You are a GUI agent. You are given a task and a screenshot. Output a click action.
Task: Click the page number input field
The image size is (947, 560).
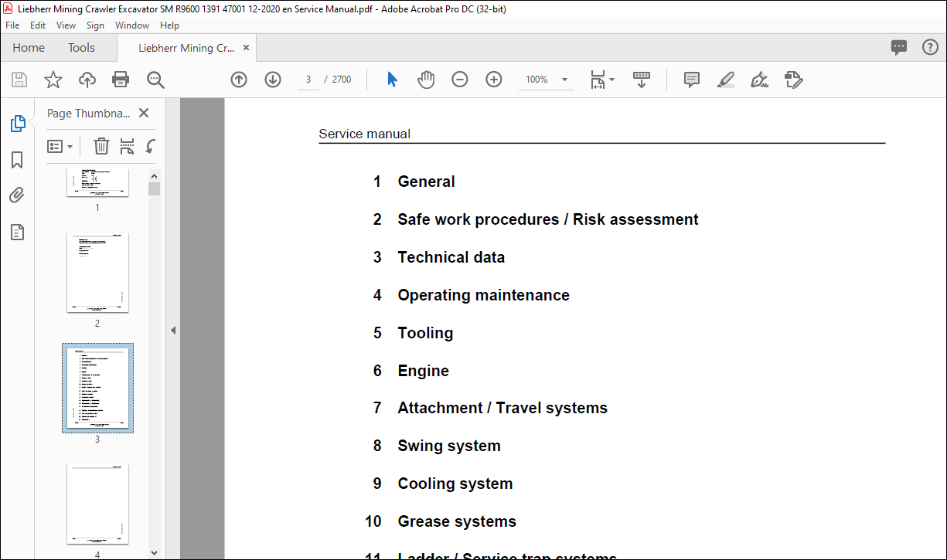point(308,80)
